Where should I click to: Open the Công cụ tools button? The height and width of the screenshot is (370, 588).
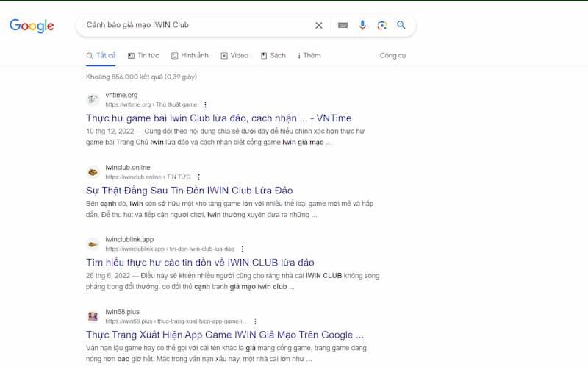392,55
